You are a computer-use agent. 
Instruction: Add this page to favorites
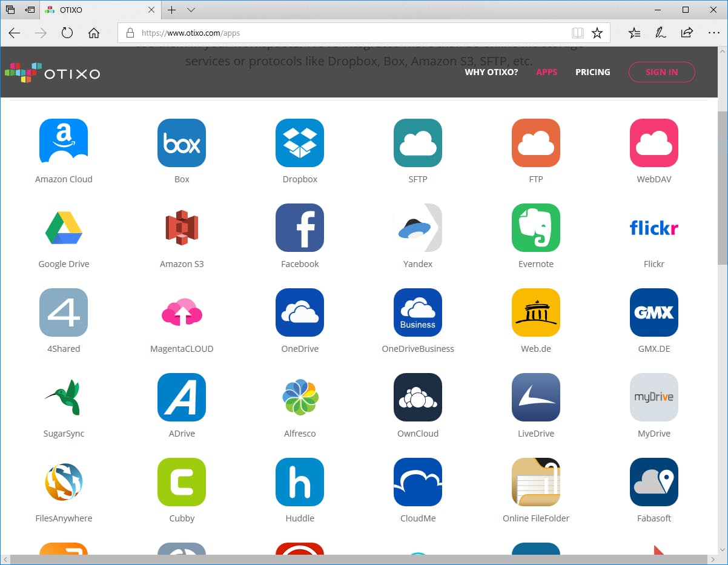tap(597, 33)
